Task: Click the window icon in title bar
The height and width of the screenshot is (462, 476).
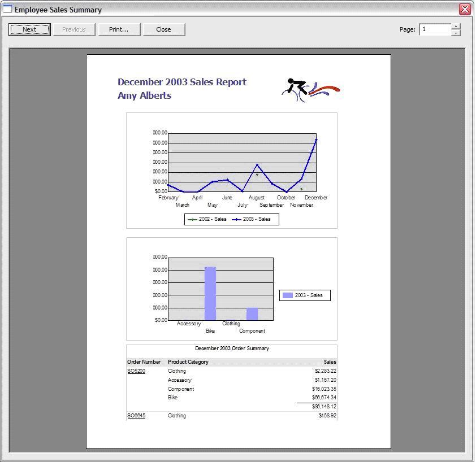Action: [x=8, y=9]
